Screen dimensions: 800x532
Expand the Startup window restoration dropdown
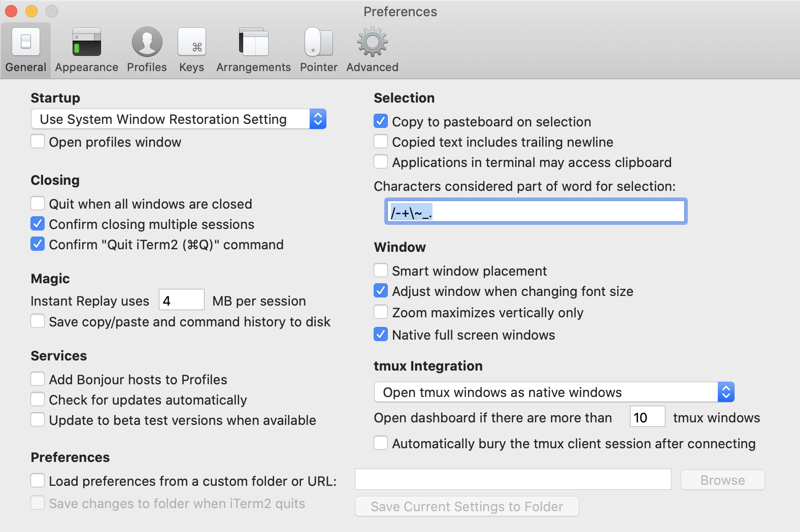(x=179, y=119)
